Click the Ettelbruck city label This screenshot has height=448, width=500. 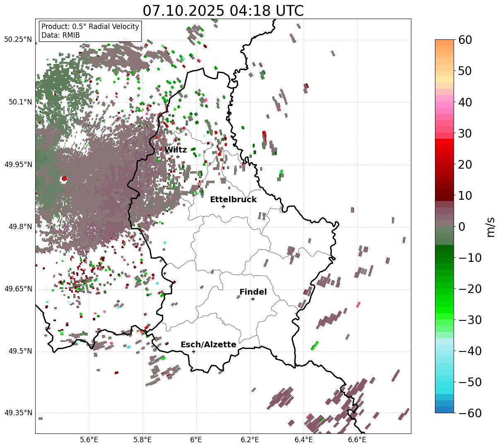tap(233, 200)
